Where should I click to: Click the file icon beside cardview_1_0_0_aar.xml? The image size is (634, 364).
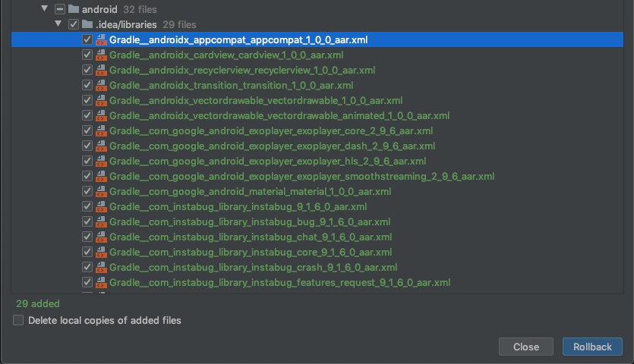tap(101, 55)
